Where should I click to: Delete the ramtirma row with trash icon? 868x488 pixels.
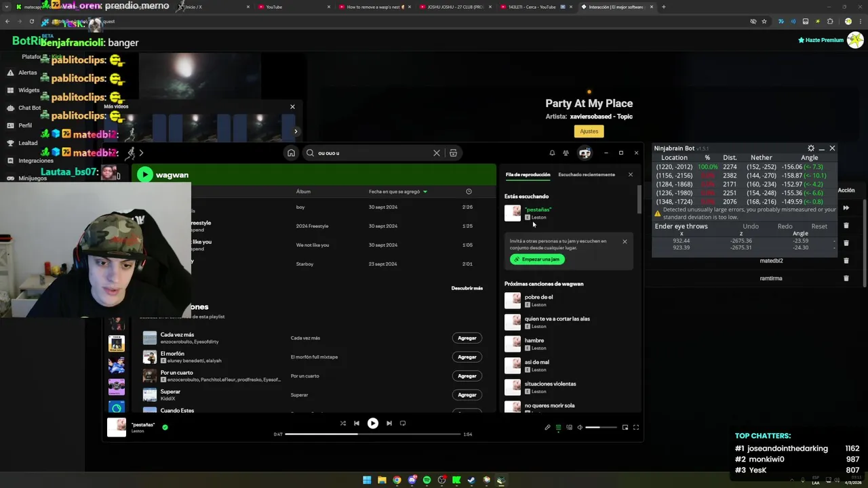[x=846, y=279]
